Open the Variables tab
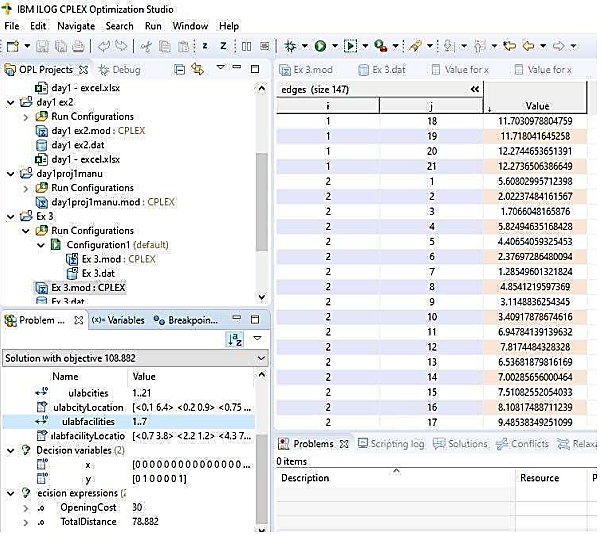Screen dimensions: 602x538 118,320
